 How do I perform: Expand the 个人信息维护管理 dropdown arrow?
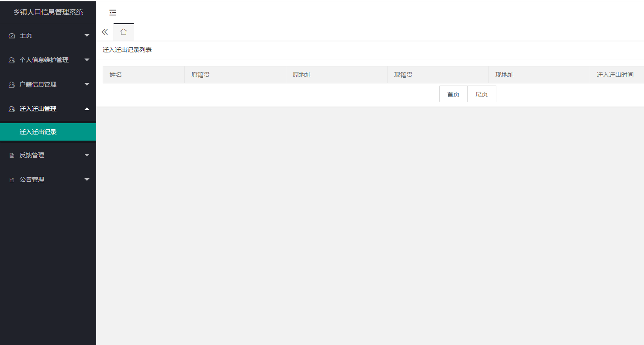click(87, 60)
